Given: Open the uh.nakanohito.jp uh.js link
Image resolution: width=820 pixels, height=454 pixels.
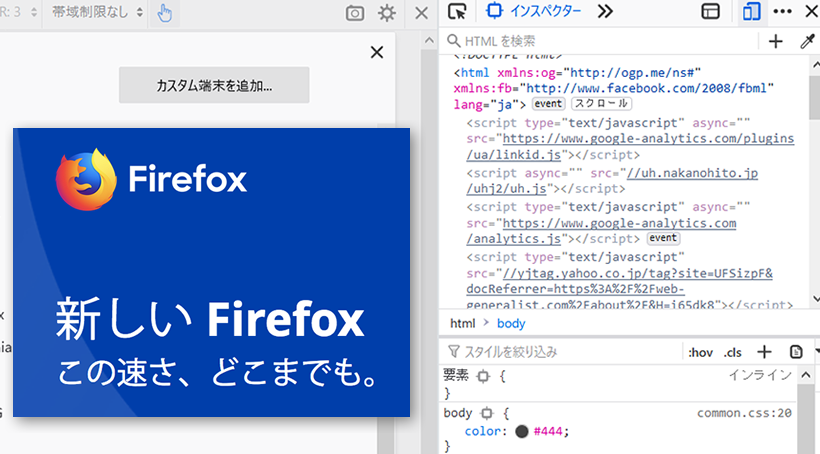Looking at the screenshot, I should click(x=612, y=180).
